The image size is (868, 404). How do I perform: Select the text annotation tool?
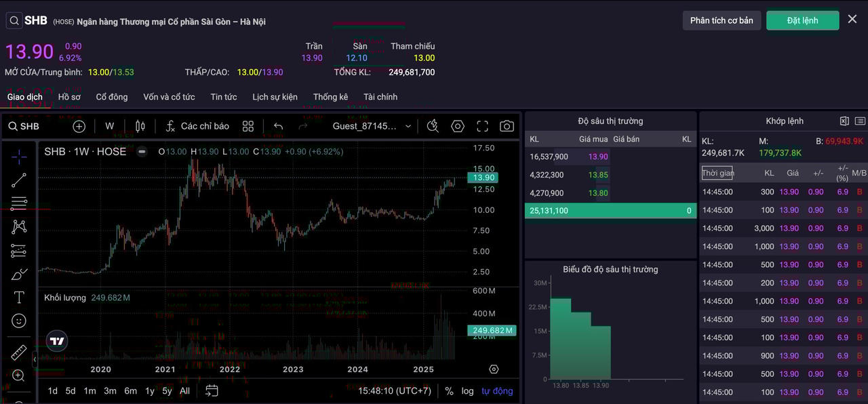(x=19, y=298)
